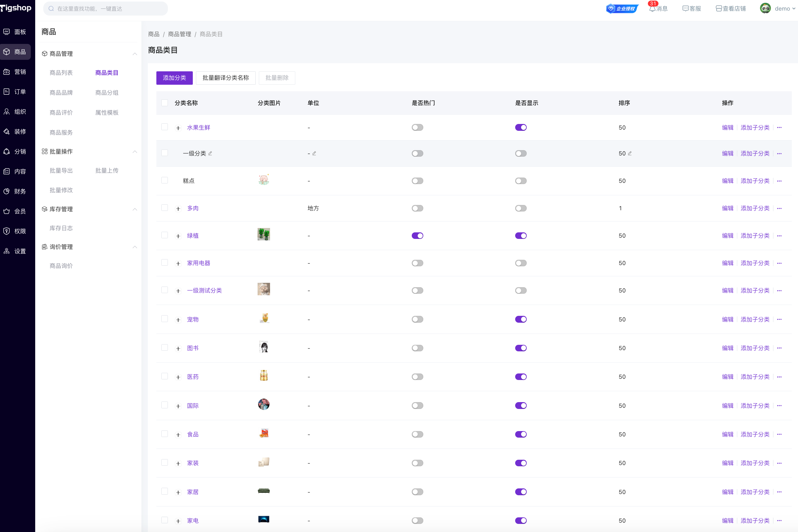Click the 绿植 category image thumbnail

[x=264, y=235]
